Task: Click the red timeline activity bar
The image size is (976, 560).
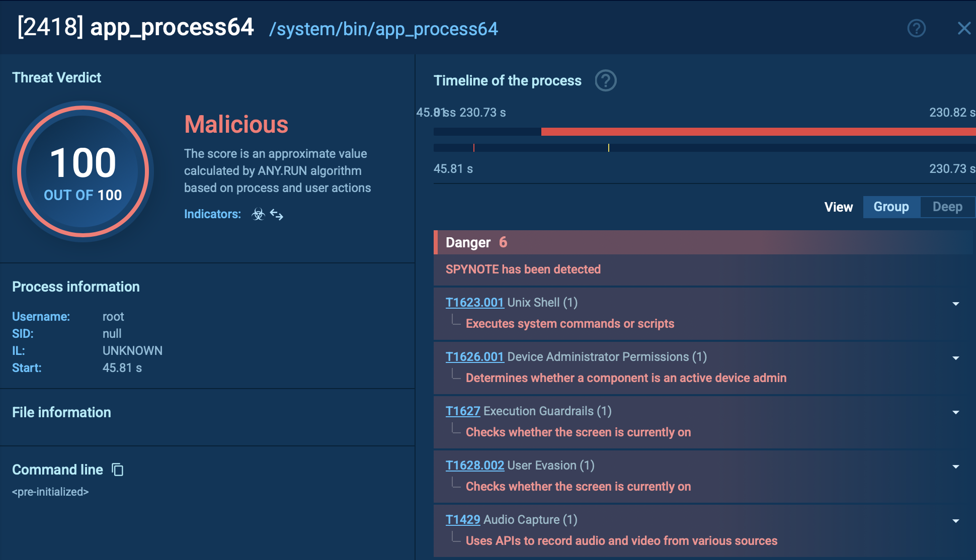Action: (758, 132)
